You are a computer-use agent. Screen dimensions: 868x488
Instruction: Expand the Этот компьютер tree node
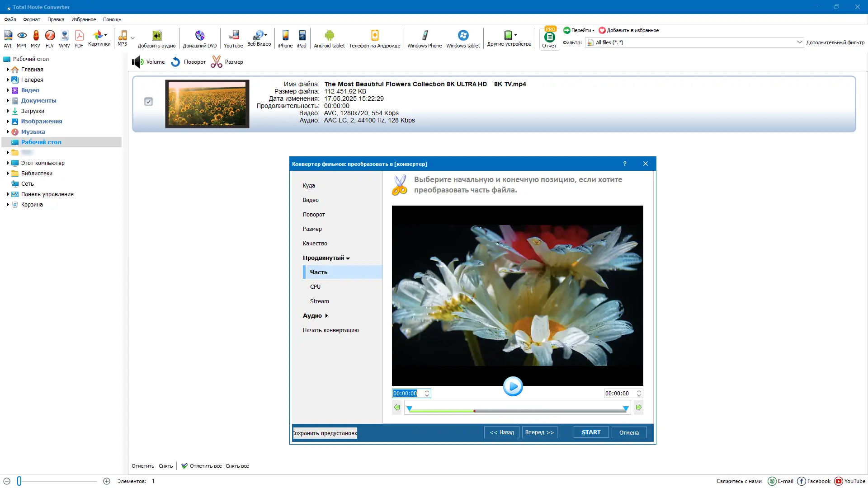click(x=8, y=163)
